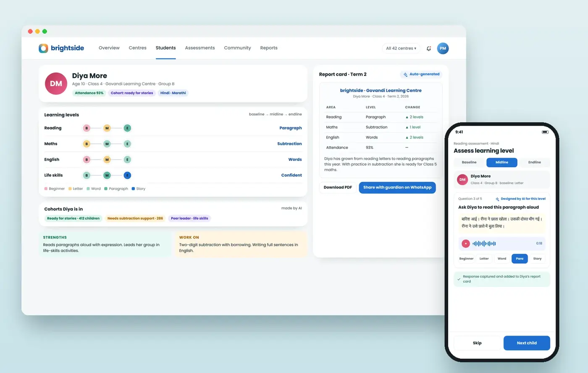This screenshot has width=588, height=373.
Task: Open the Community tab
Action: point(237,48)
